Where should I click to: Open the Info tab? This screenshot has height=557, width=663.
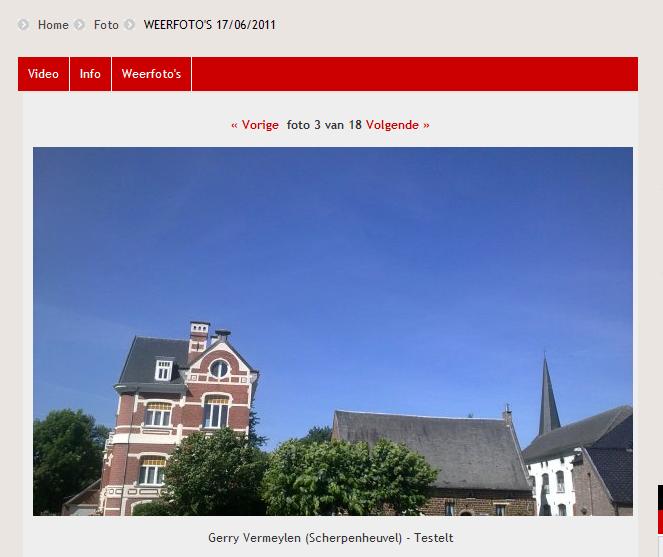[x=90, y=74]
